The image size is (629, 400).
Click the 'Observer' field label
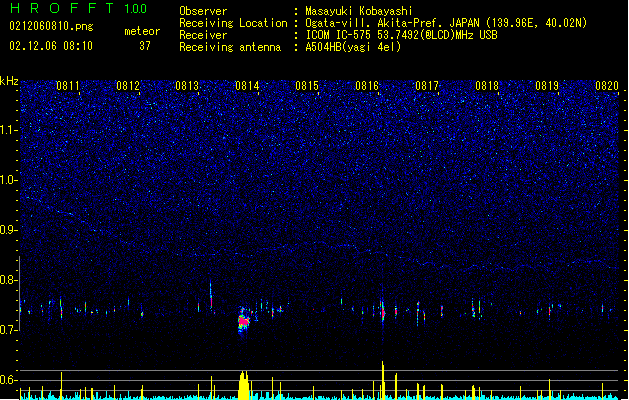pyautogui.click(x=203, y=11)
